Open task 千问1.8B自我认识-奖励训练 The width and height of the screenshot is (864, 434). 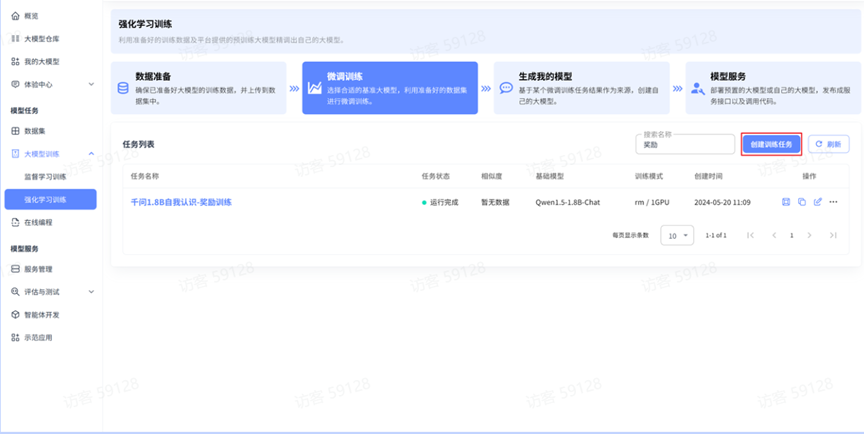pos(181,202)
